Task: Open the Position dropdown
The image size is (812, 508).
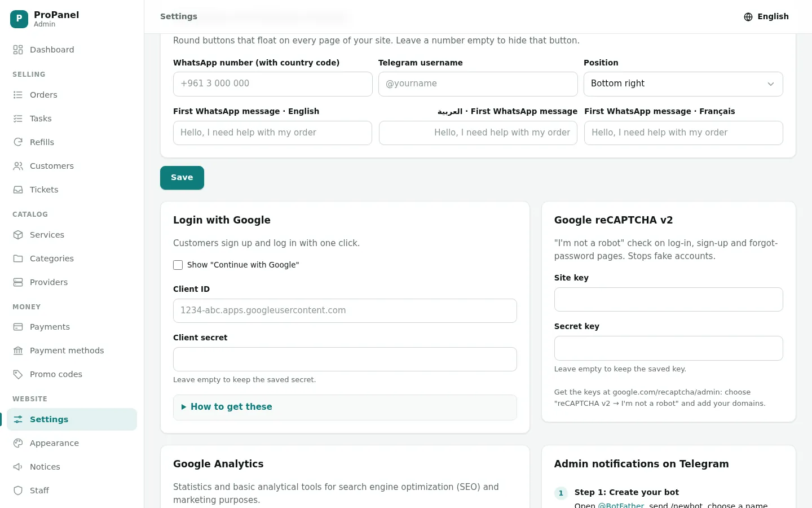Action: tap(683, 84)
